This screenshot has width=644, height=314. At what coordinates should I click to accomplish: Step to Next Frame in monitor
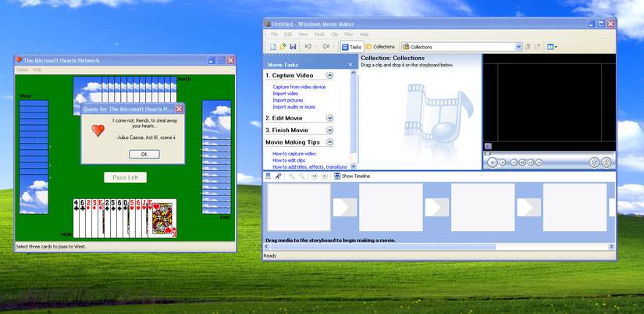tap(531, 162)
